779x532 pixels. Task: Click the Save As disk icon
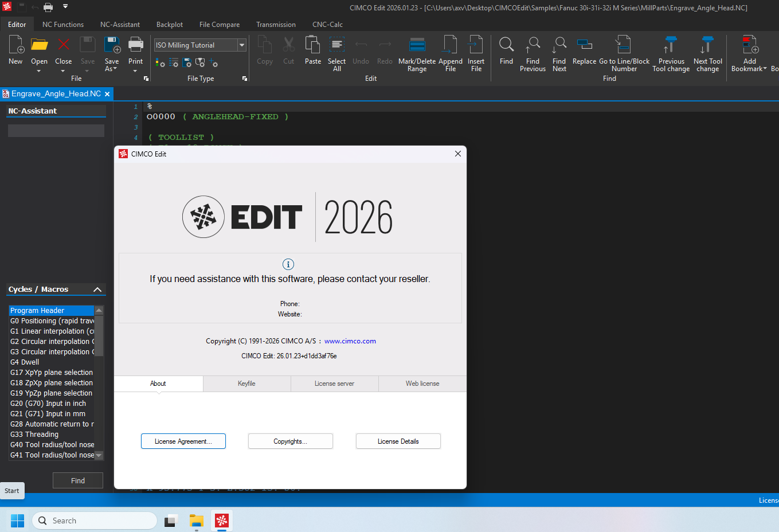point(112,45)
